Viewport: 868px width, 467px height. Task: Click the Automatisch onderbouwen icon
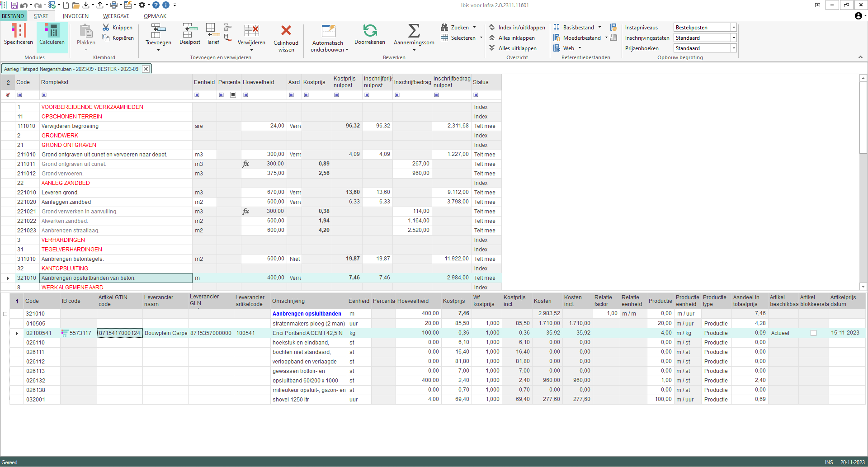(329, 31)
